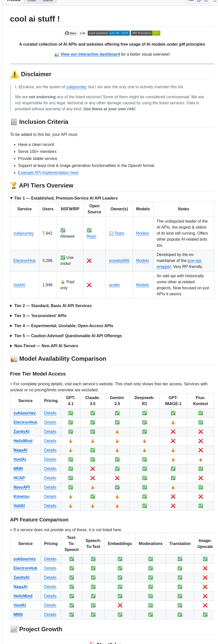Switch to the Code tab
Viewport: 218px width, 644px height.
click(x=32, y=1)
